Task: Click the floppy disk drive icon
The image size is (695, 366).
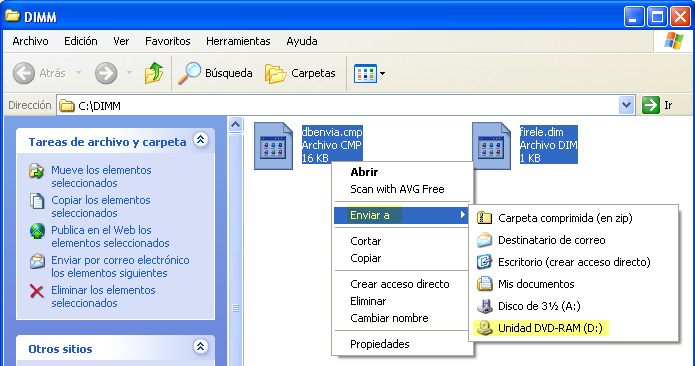Action: [x=484, y=306]
